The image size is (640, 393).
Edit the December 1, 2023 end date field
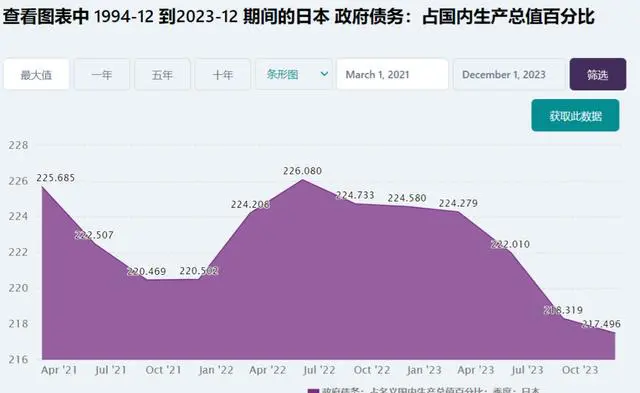509,74
